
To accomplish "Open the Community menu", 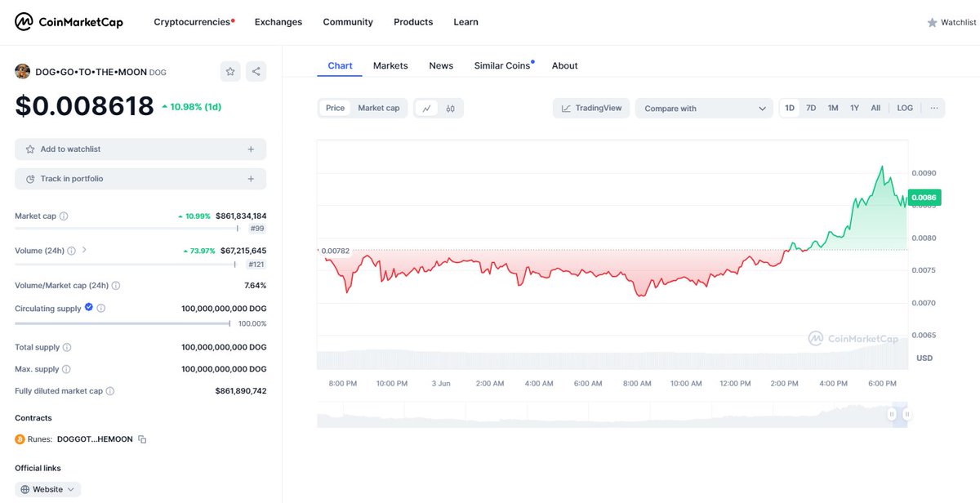I will 348,22.
